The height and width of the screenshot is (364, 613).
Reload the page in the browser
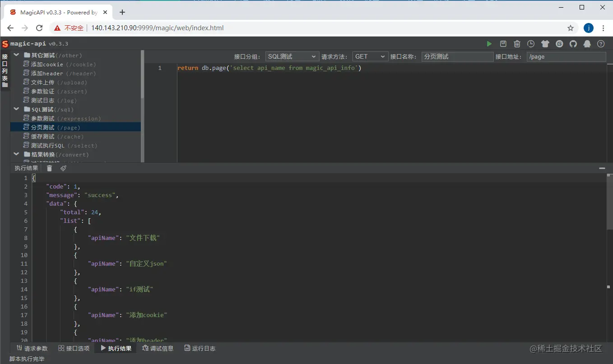[39, 28]
